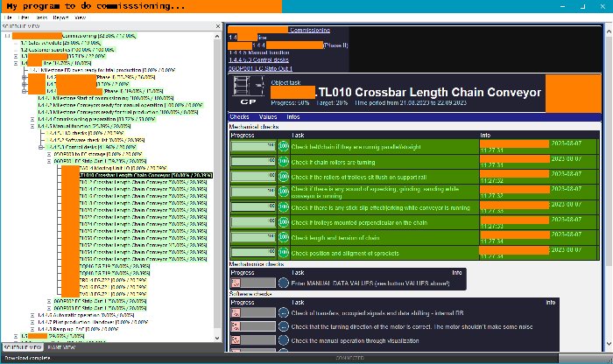
Task: Follow the Commissioning breadcrumb link
Action: click(x=311, y=30)
